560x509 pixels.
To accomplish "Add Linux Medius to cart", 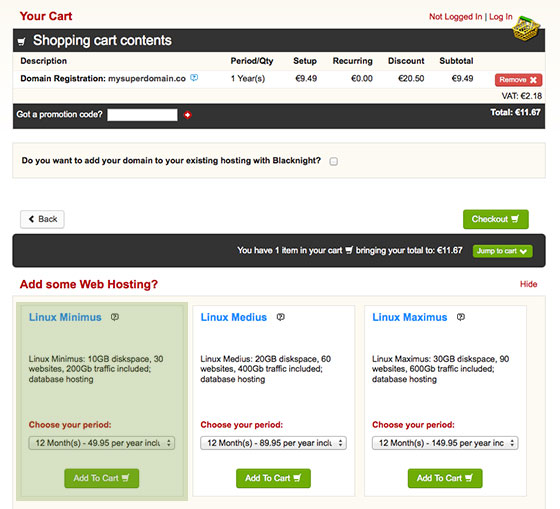I will coord(273,478).
